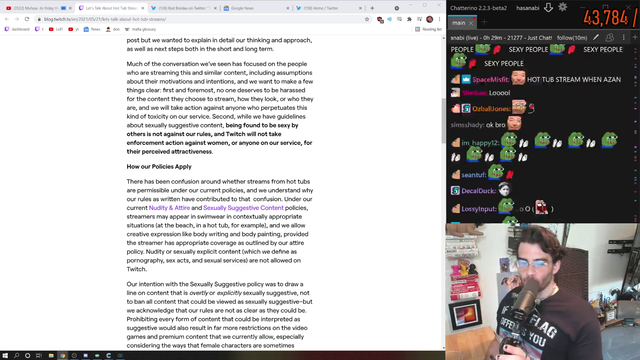
Task: Follow the Sexually Suggestive Content link
Action: pos(243,208)
